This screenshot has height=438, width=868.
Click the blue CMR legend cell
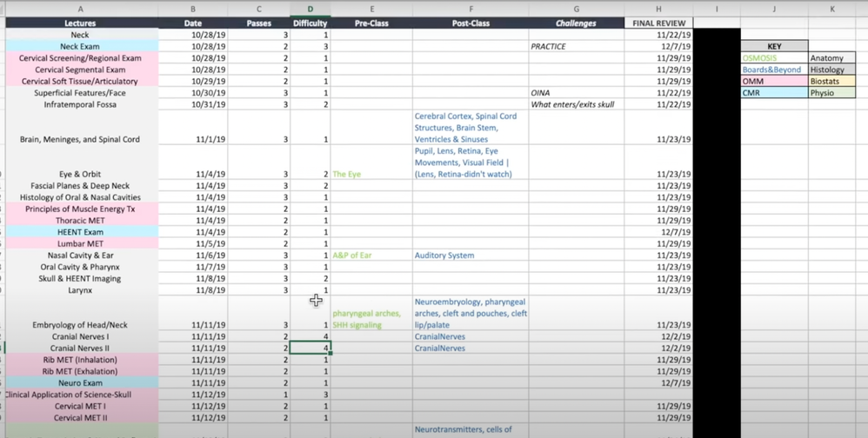pos(774,93)
